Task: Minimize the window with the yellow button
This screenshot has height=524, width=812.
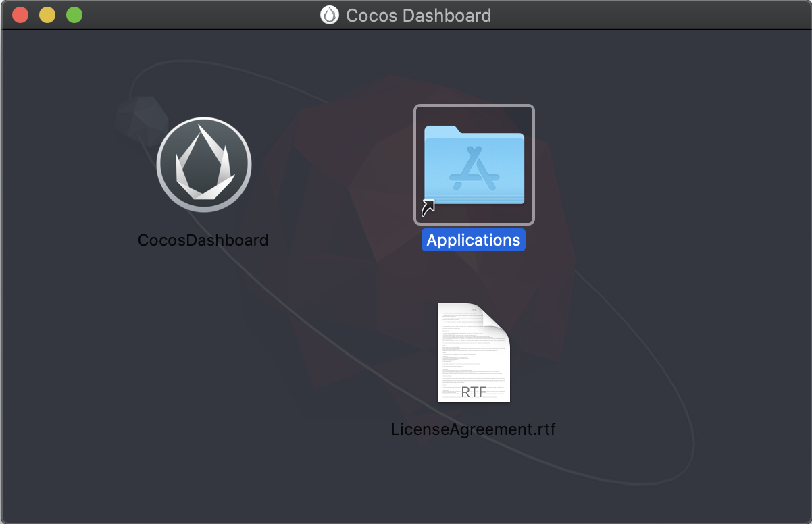Action: tap(47, 15)
